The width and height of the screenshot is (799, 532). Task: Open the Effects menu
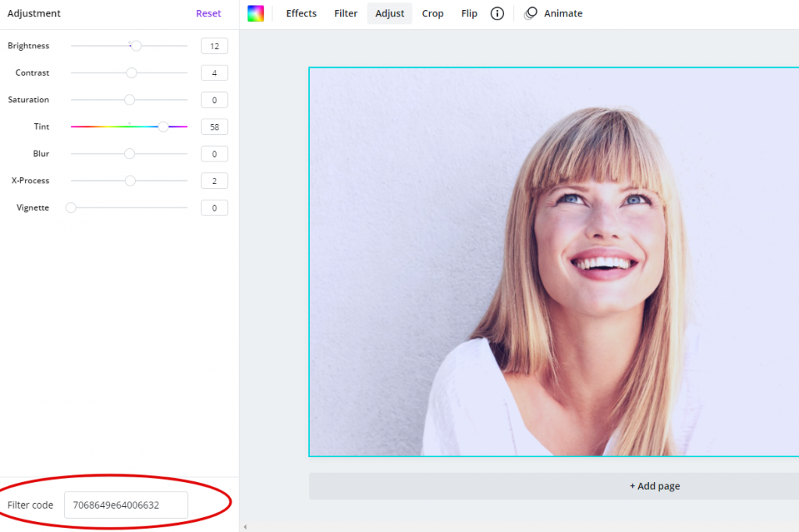pos(301,13)
